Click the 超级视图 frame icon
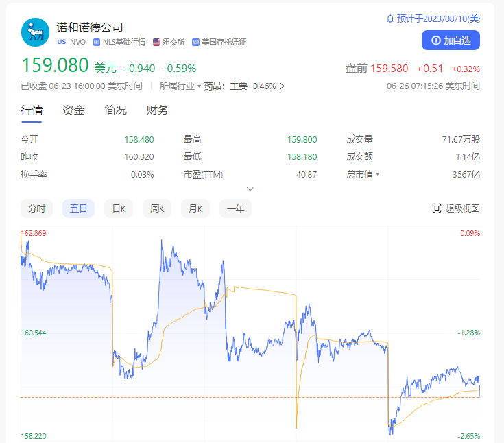The image size is (504, 443). click(437, 208)
